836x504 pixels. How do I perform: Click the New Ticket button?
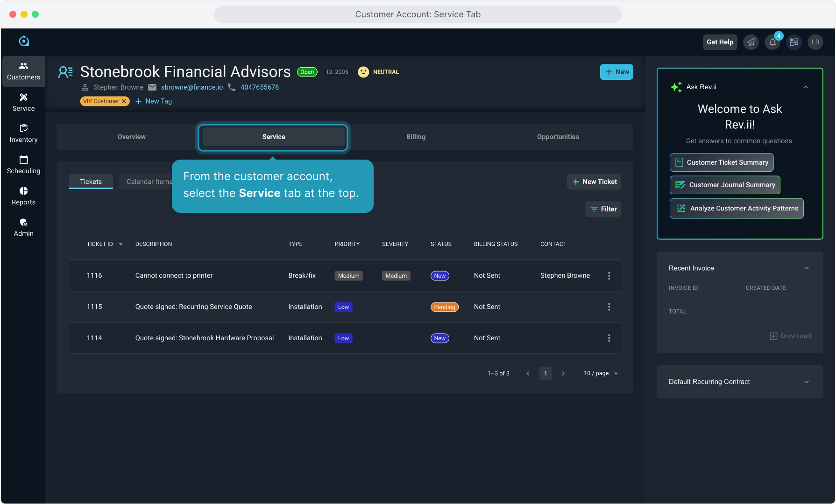click(594, 182)
